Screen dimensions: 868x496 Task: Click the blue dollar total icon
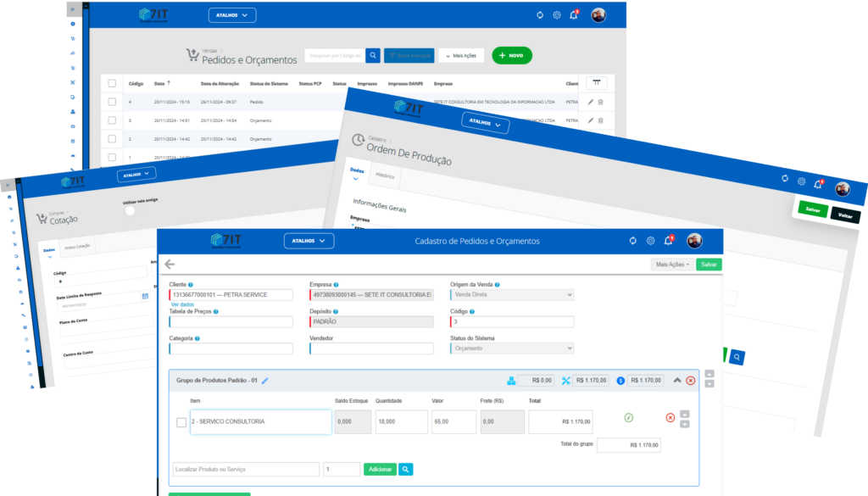[x=620, y=381]
